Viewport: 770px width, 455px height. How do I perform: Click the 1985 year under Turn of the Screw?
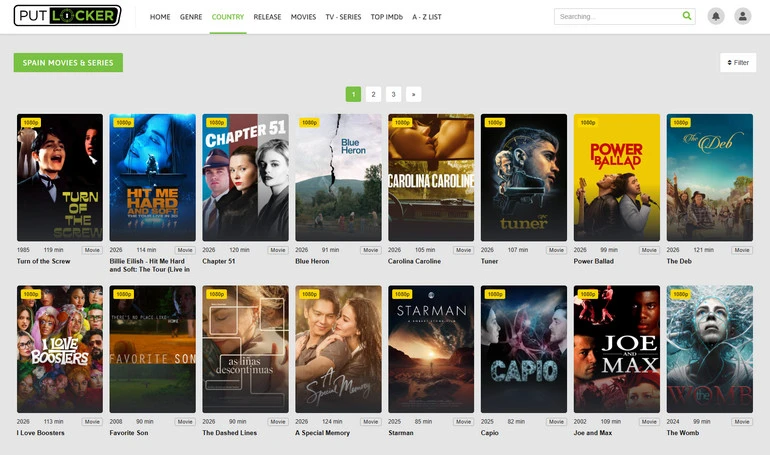(x=23, y=250)
